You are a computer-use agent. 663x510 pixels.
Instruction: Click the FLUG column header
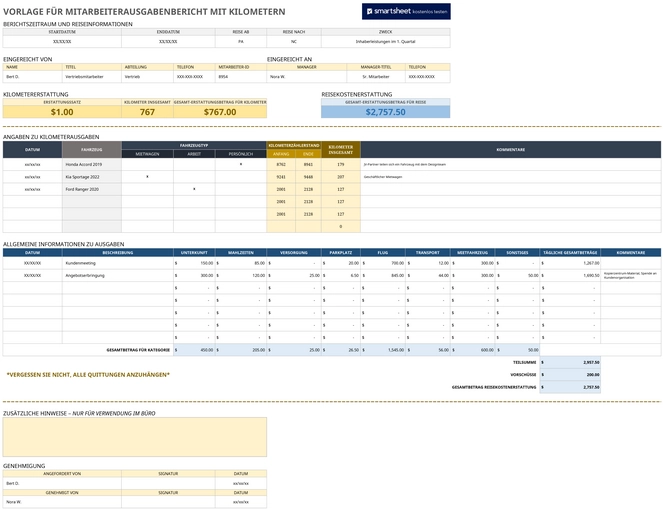383,252
